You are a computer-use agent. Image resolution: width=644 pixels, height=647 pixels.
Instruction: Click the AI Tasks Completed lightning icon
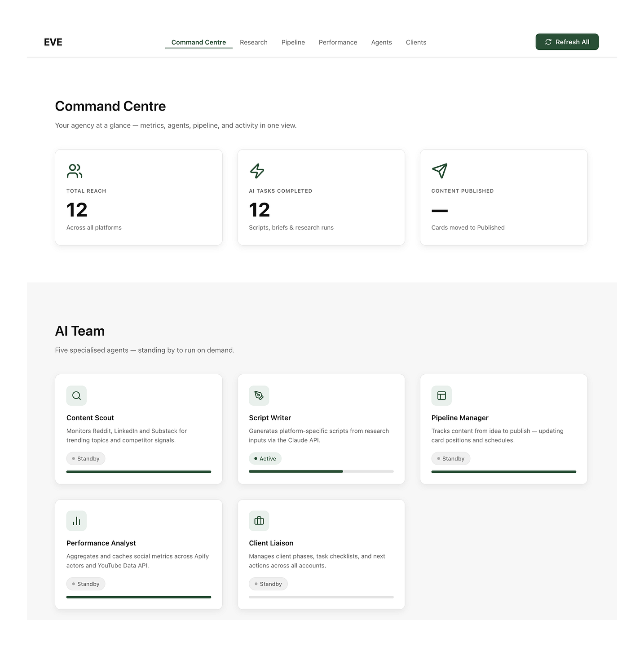pos(257,171)
